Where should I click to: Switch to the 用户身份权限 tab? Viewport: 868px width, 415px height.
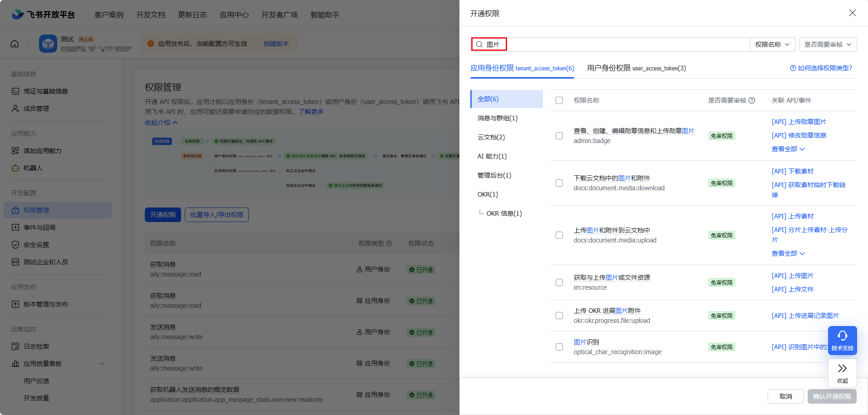click(636, 68)
